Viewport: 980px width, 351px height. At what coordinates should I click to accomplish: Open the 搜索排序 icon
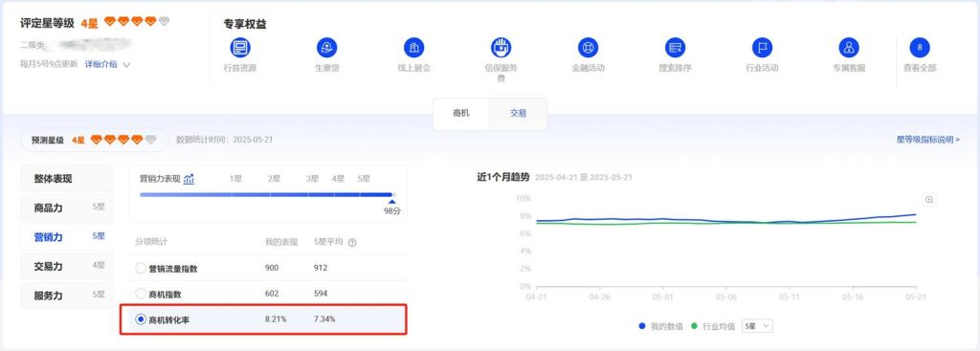coord(675,48)
